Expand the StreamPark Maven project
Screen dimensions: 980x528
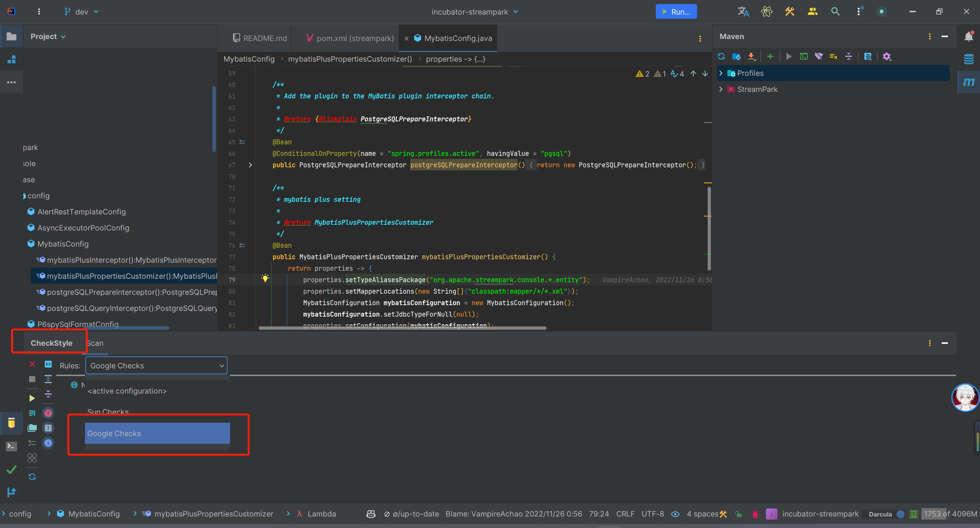[721, 89]
